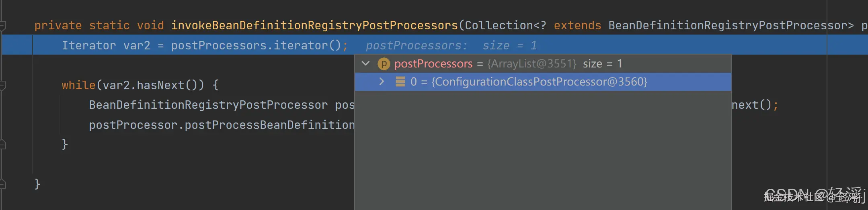Click the Collection type in the method signature
This screenshot has height=210, width=868.
pyautogui.click(x=499, y=26)
